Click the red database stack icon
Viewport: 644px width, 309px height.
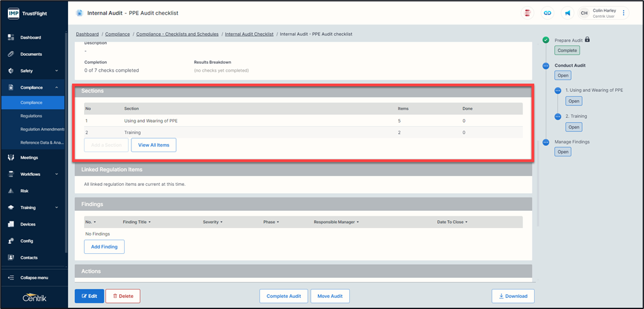click(527, 13)
